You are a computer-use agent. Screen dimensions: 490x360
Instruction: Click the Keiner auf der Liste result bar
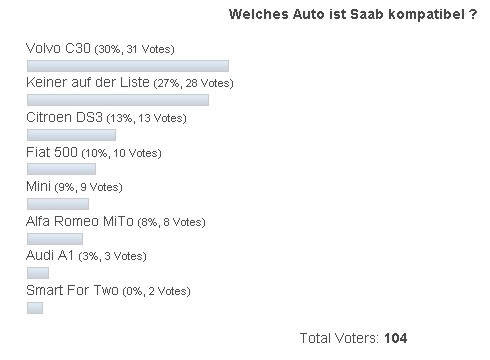pos(118,100)
